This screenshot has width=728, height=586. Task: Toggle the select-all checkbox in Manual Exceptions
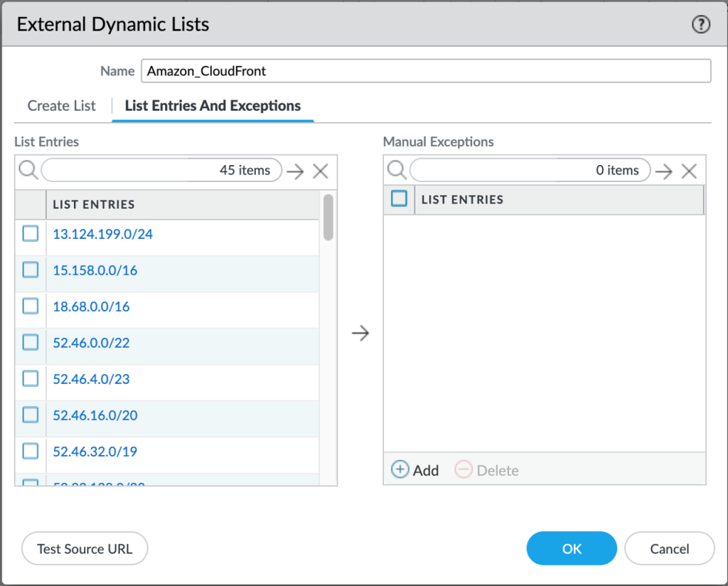pyautogui.click(x=399, y=199)
